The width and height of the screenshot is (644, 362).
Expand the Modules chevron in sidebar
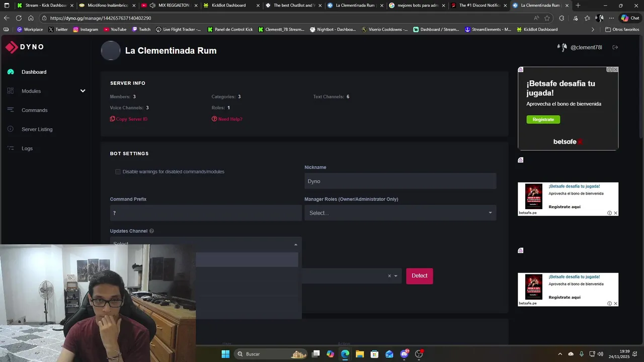(83, 91)
